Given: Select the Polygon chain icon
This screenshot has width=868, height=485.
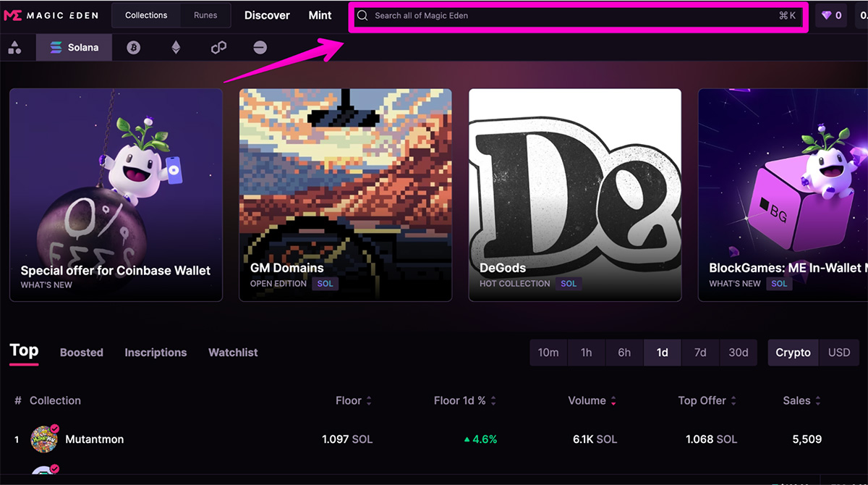Looking at the screenshot, I should 218,48.
